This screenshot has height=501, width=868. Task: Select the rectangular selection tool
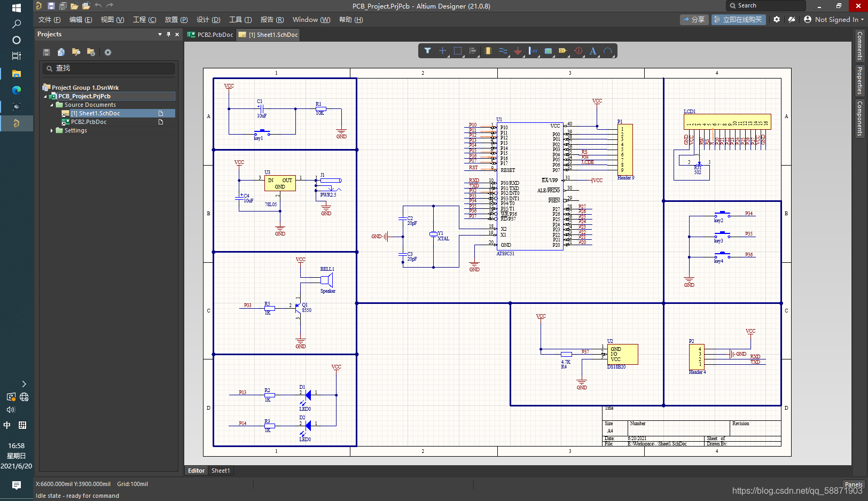click(x=458, y=51)
